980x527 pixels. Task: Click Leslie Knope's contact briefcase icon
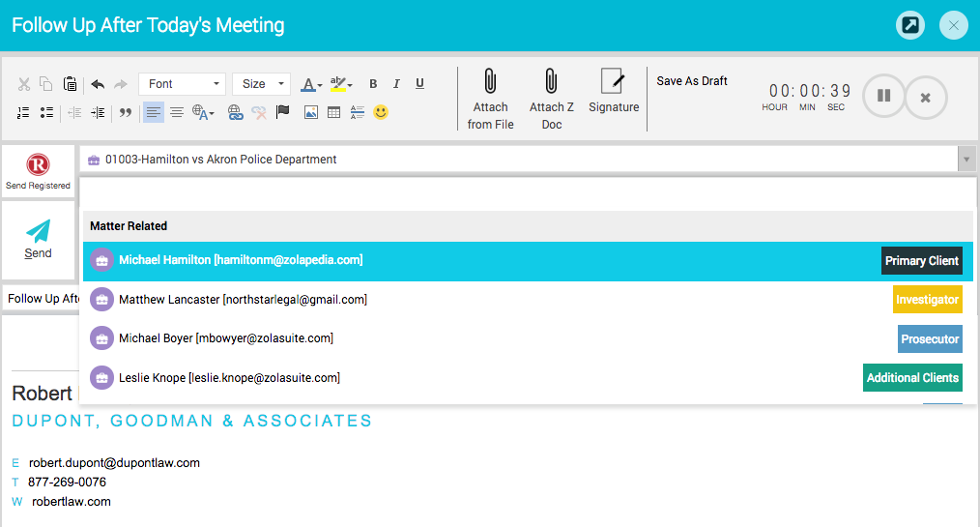pos(101,377)
